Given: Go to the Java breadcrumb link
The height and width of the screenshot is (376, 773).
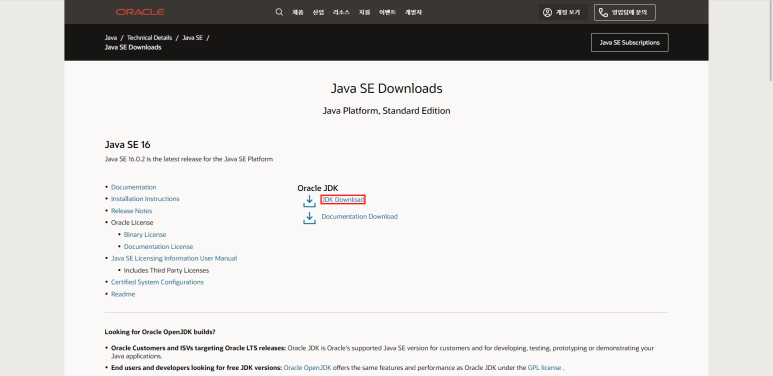Looking at the screenshot, I should pyautogui.click(x=110, y=37).
